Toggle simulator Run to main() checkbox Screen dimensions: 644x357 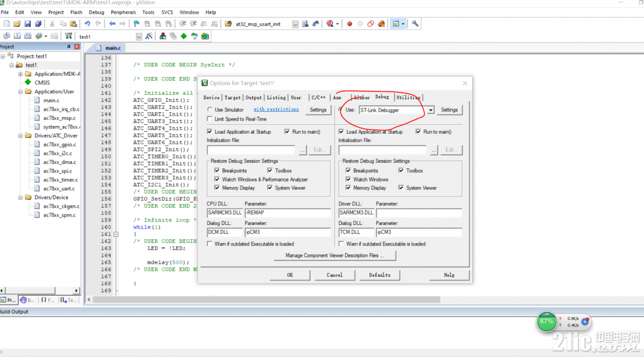click(287, 131)
